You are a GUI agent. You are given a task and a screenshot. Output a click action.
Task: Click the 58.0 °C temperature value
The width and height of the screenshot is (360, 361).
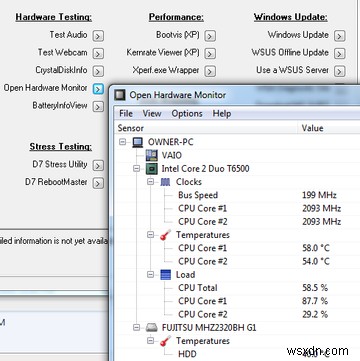pyautogui.click(x=315, y=248)
